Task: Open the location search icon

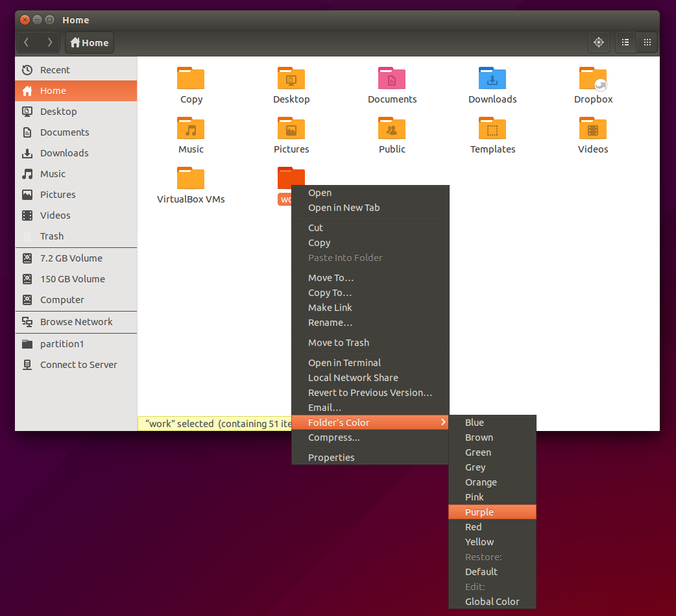Action: pos(598,42)
